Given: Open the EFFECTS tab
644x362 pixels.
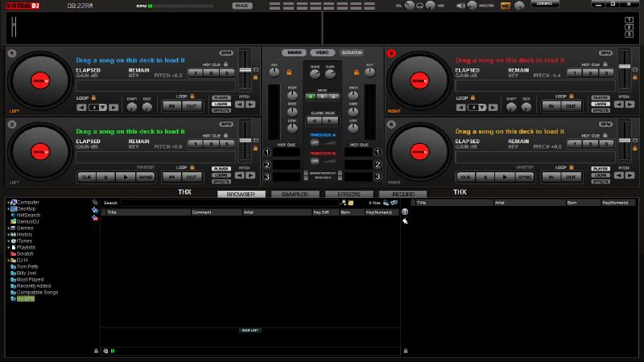Looking at the screenshot, I should click(349, 194).
